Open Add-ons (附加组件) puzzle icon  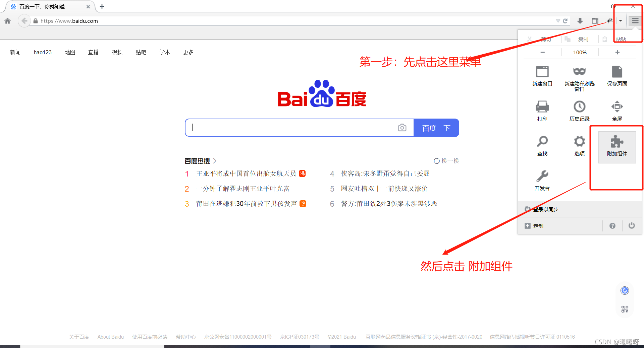[617, 147]
